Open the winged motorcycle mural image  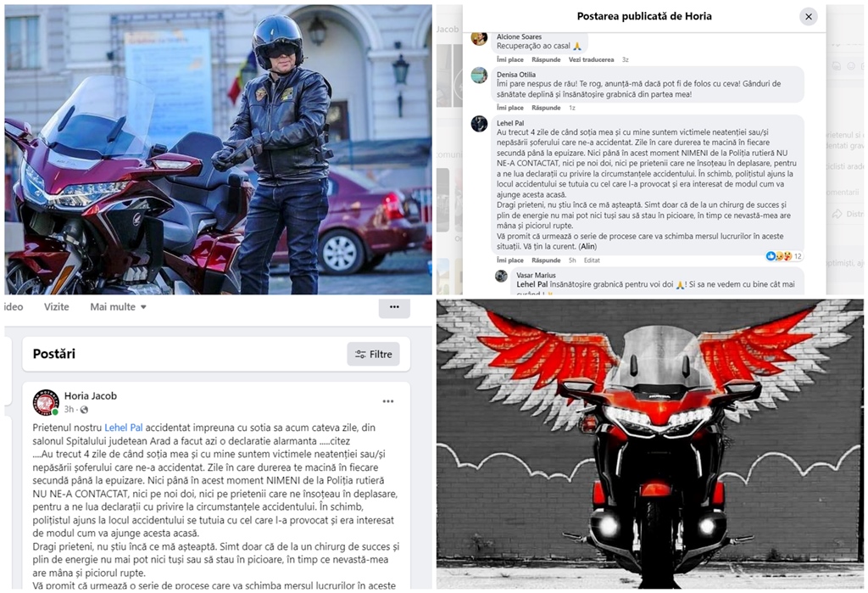point(650,444)
